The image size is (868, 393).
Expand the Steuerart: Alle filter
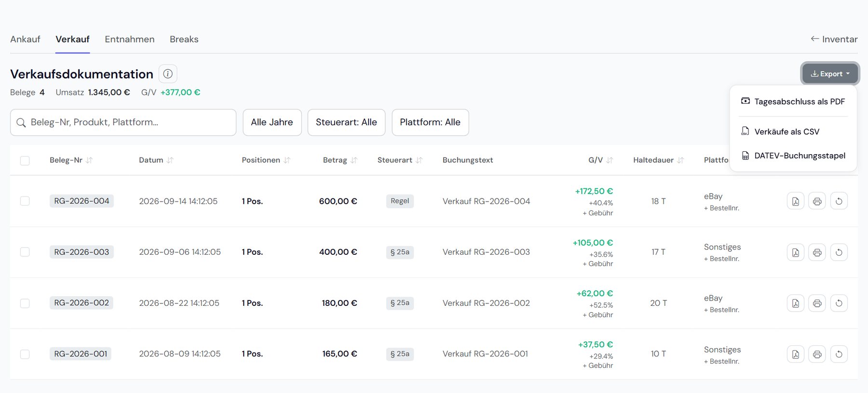click(346, 122)
